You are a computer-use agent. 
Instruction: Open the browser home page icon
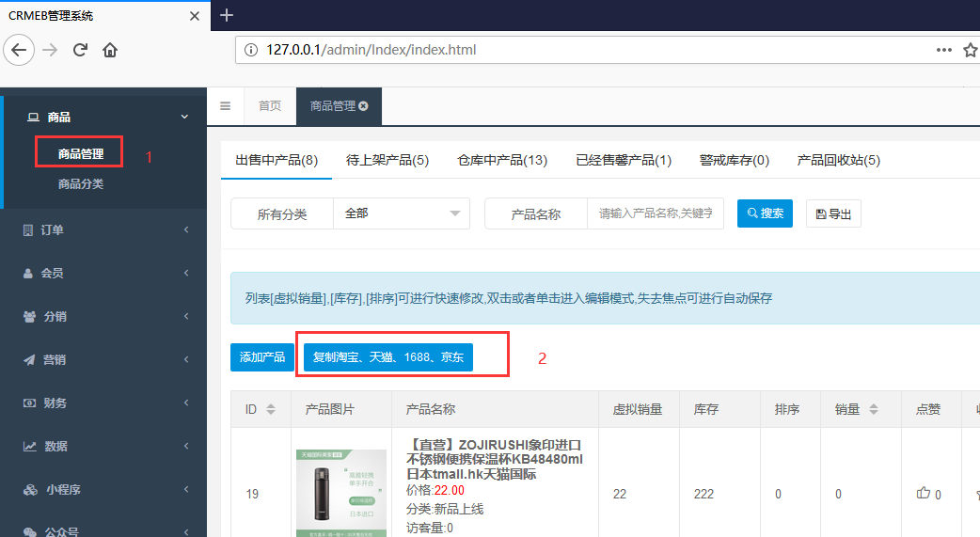tap(110, 50)
